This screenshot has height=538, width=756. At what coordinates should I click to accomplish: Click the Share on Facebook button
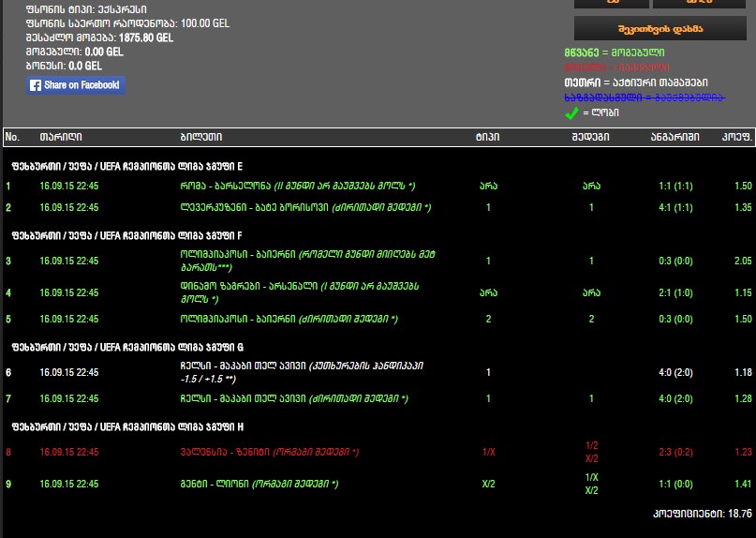(x=76, y=85)
